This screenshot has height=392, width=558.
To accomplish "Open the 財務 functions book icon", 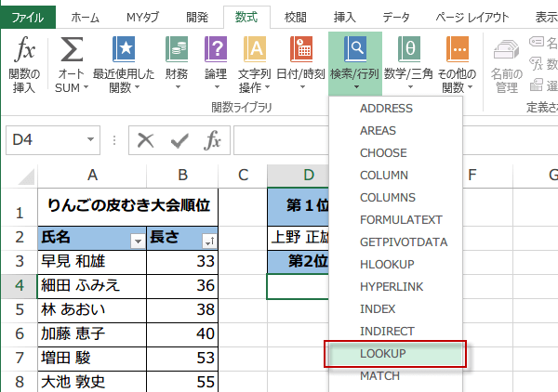I will [177, 49].
